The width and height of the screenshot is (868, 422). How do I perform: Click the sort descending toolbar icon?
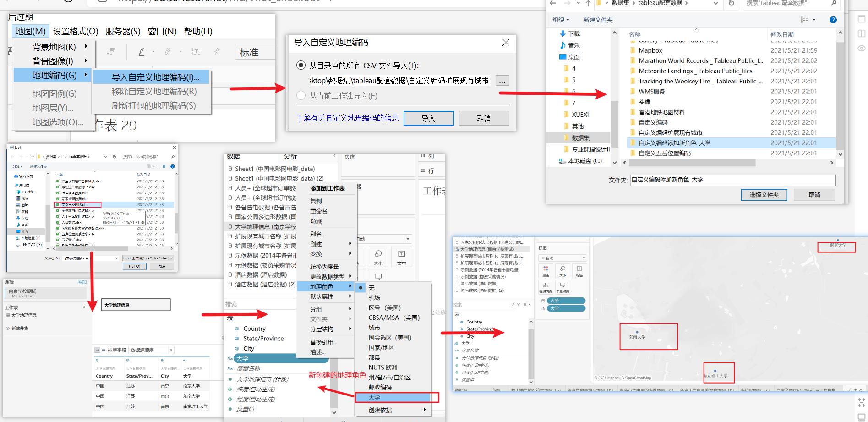[111, 51]
